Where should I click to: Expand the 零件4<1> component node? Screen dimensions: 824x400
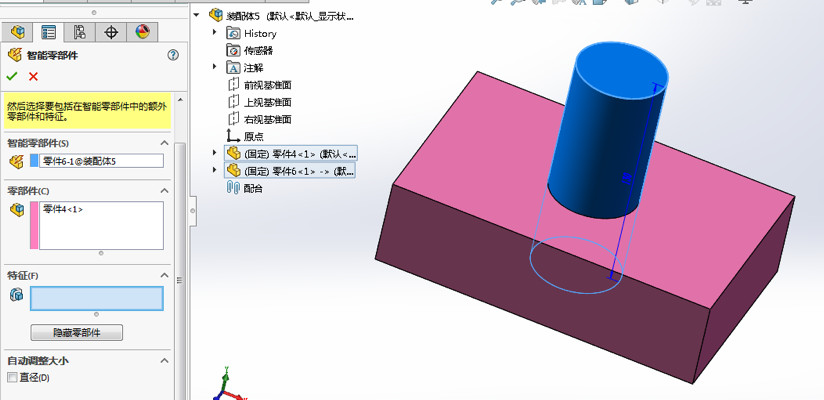tap(215, 153)
